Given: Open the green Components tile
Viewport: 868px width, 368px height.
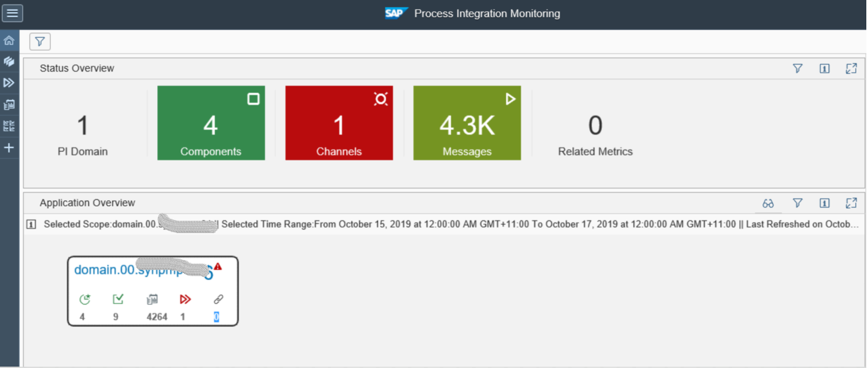Looking at the screenshot, I should 211,123.
